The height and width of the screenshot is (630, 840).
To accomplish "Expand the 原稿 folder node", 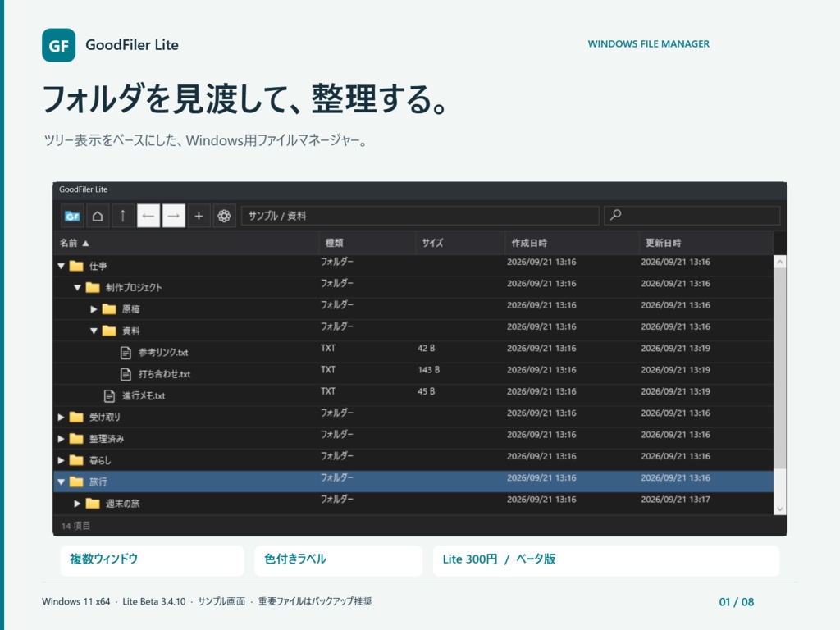I will 94,309.
